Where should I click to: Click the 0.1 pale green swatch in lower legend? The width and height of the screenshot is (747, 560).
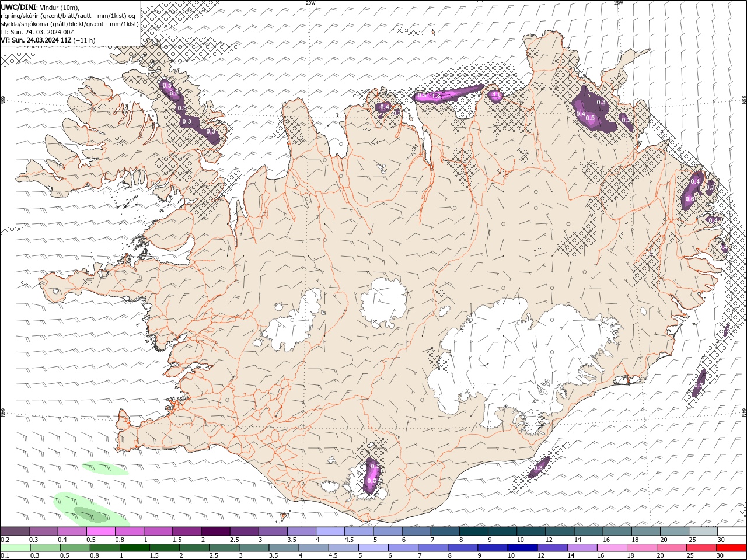pos(15,548)
